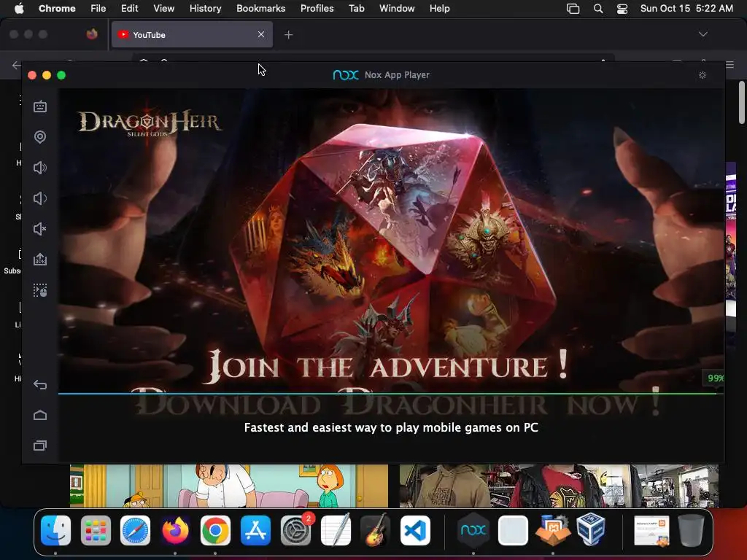Click the Nox logo in title bar
The image size is (747, 560).
[345, 75]
